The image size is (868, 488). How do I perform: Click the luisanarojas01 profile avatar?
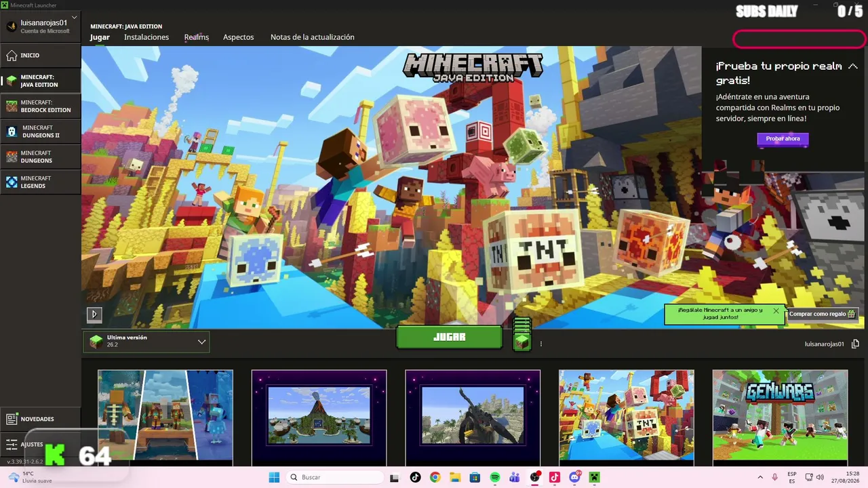point(12,26)
